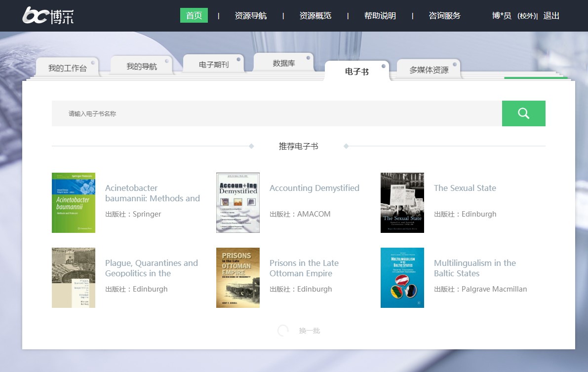Click the green magnifying glass search button
Viewport: 588px width, 372px height.
[x=523, y=113]
